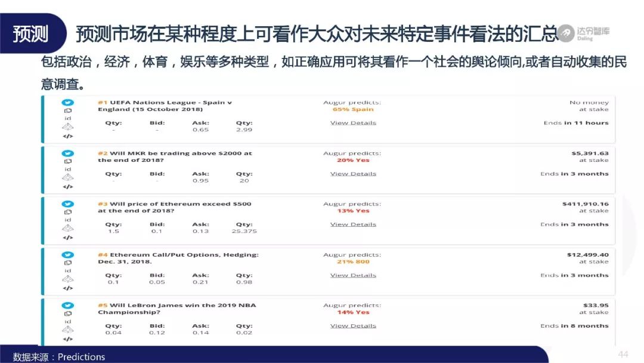
Task: Click the Qty value '25.375'
Action: click(244, 232)
